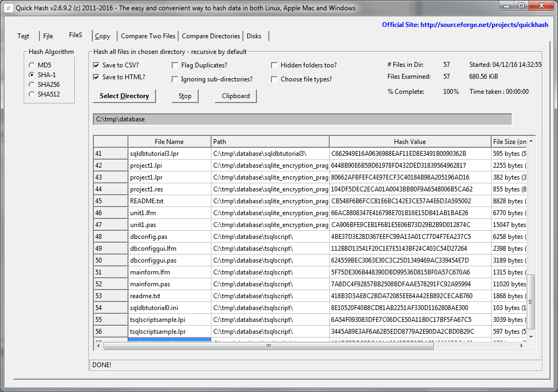Click the scroll up arrow of the results table
The height and width of the screenshot is (392, 558).
[x=531, y=141]
